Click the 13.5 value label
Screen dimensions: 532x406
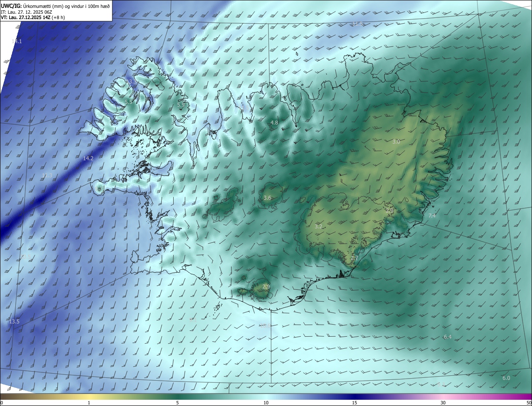(14, 322)
